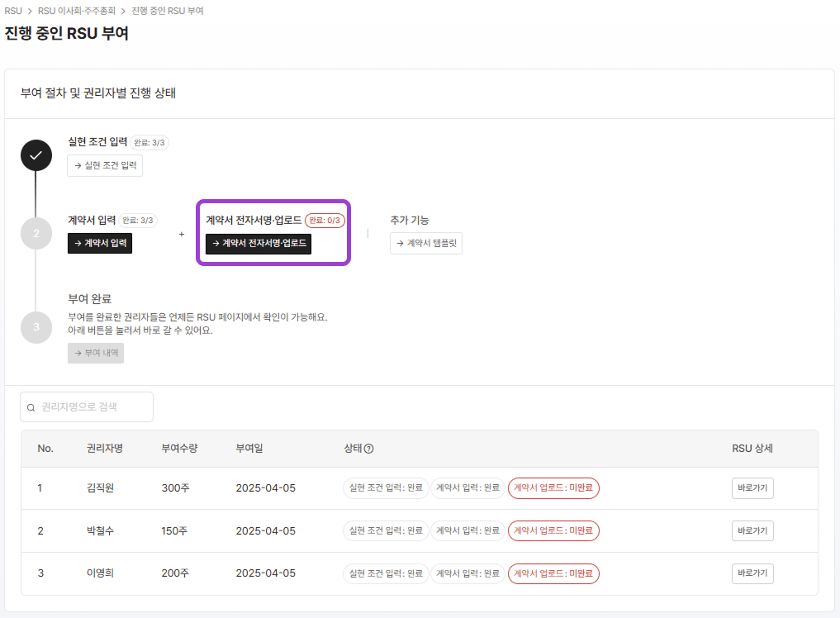This screenshot has width=840, height=618.
Task: Click the RSU 상세 column header
Action: pyautogui.click(x=752, y=448)
